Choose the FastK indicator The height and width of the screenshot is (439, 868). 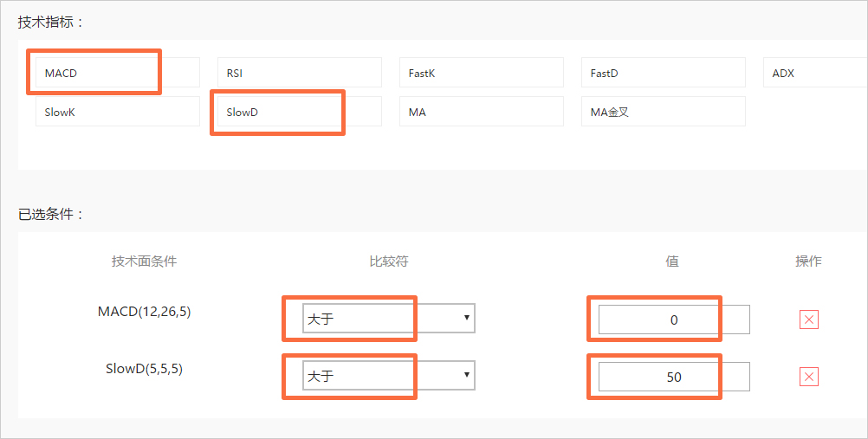[x=481, y=73]
